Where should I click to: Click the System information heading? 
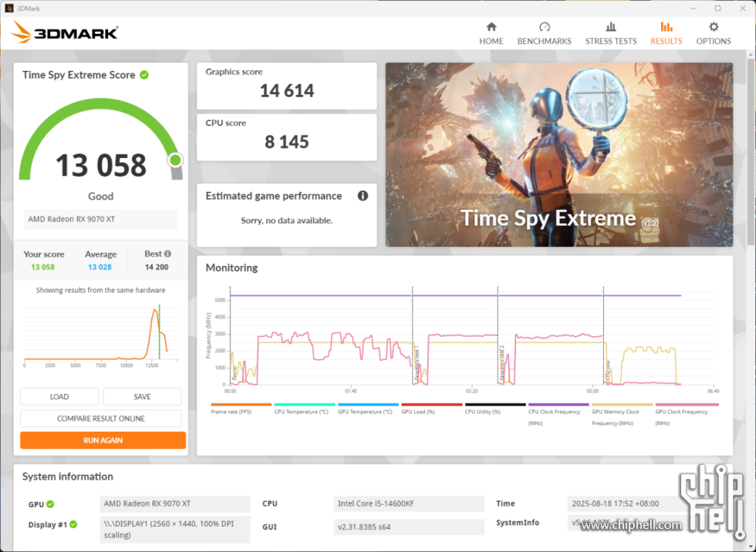68,476
